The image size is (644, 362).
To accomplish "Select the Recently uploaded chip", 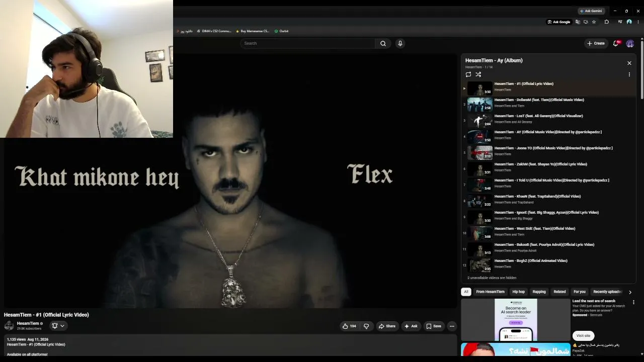I will click(x=607, y=292).
